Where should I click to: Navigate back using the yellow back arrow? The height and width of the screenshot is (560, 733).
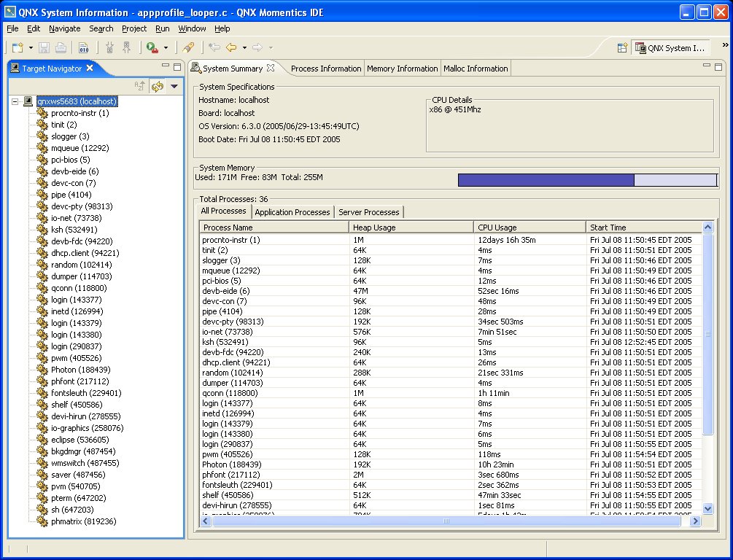(x=232, y=47)
